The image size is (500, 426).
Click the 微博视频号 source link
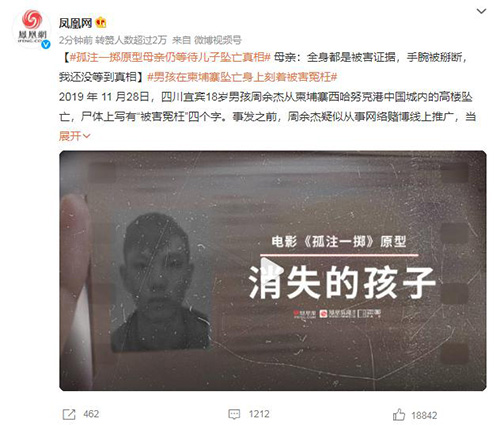[218, 40]
